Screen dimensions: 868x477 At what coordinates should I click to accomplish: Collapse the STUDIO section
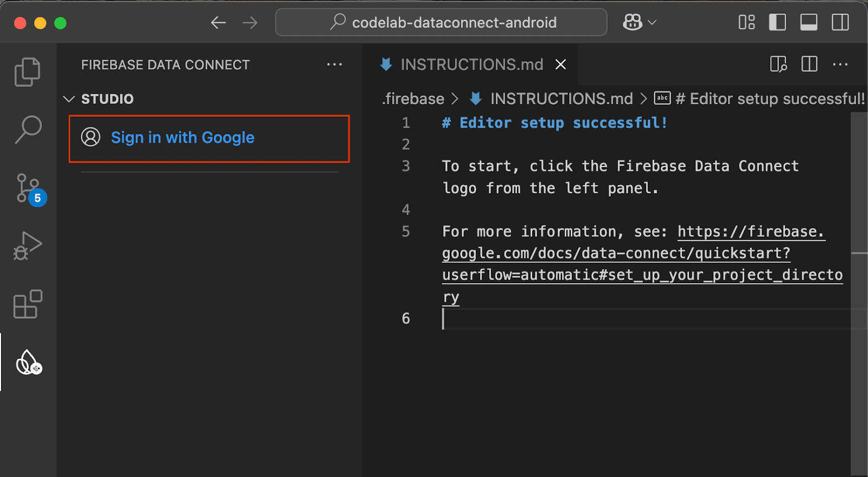click(69, 99)
